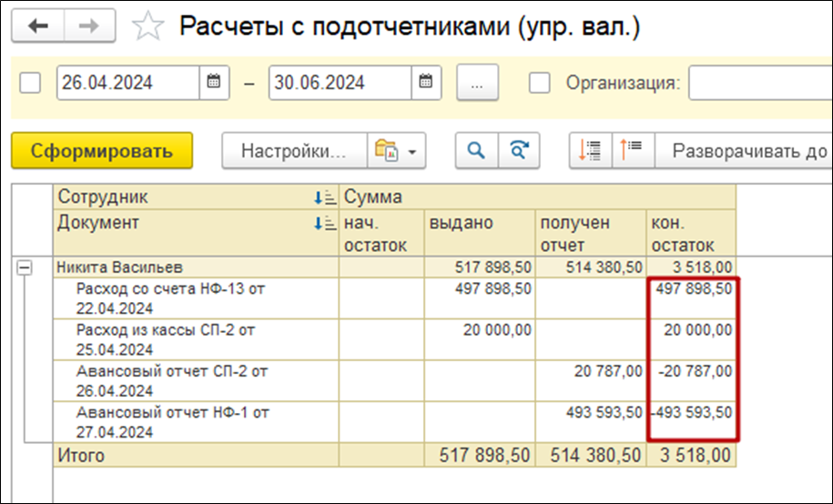The width and height of the screenshot is (833, 504).
Task: Open the Настройки... button
Action: coord(293,151)
